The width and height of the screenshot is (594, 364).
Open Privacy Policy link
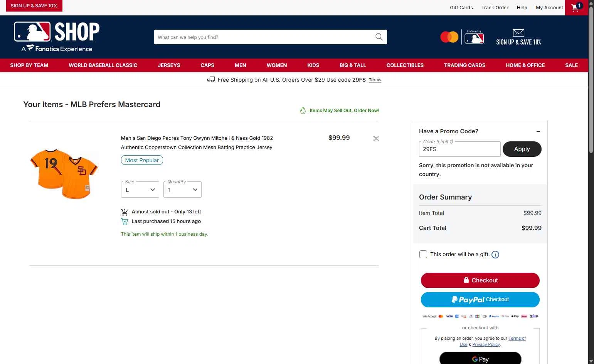click(x=486, y=345)
